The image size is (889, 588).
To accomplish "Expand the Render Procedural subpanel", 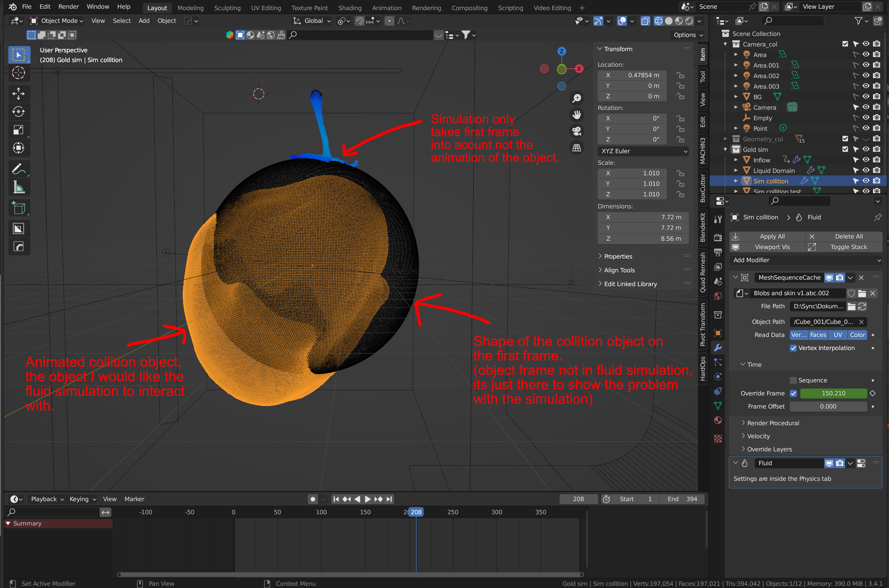I will (773, 423).
